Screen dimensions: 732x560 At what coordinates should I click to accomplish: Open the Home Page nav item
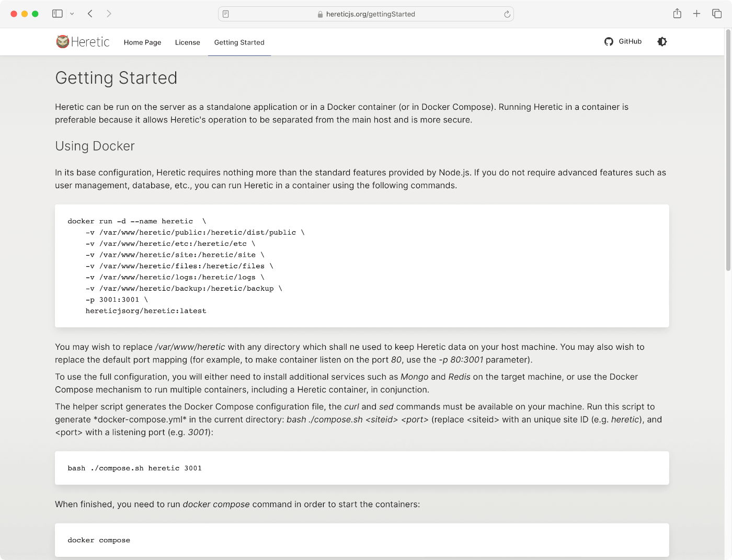pyautogui.click(x=142, y=42)
